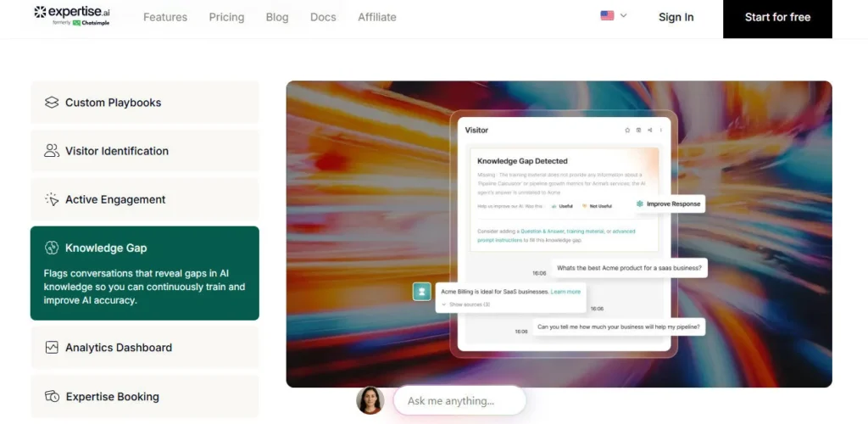The image size is (868, 424).
Task: Expand Show sources (3)
Action: pos(465,304)
